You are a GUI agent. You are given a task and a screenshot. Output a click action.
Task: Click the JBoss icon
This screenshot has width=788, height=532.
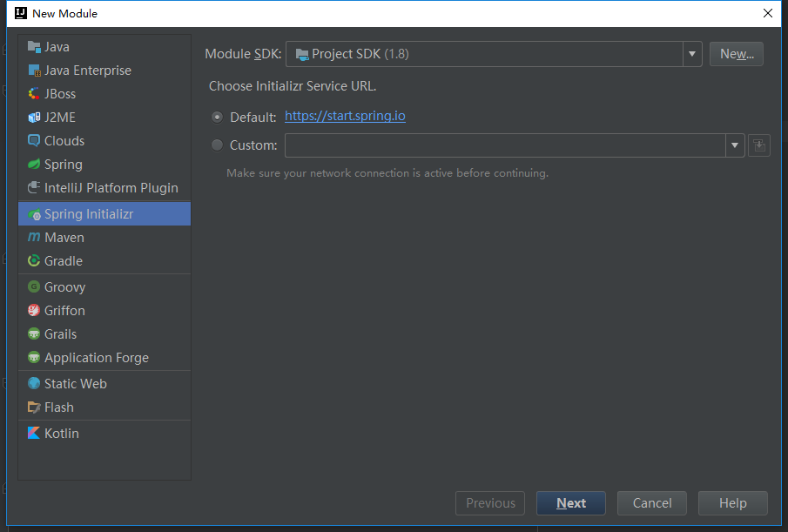34,93
